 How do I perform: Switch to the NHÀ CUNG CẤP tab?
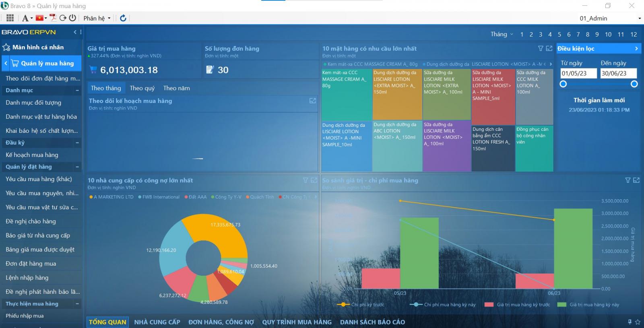[x=157, y=322]
